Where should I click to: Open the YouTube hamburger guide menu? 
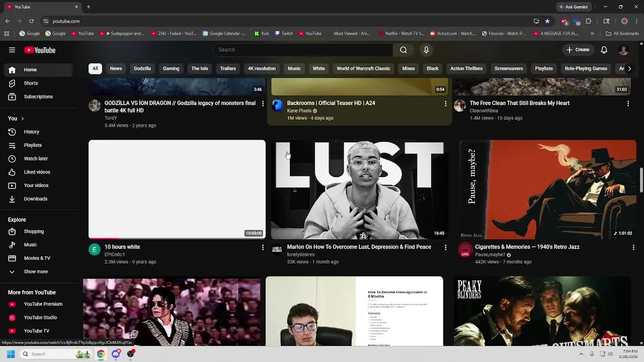12,50
